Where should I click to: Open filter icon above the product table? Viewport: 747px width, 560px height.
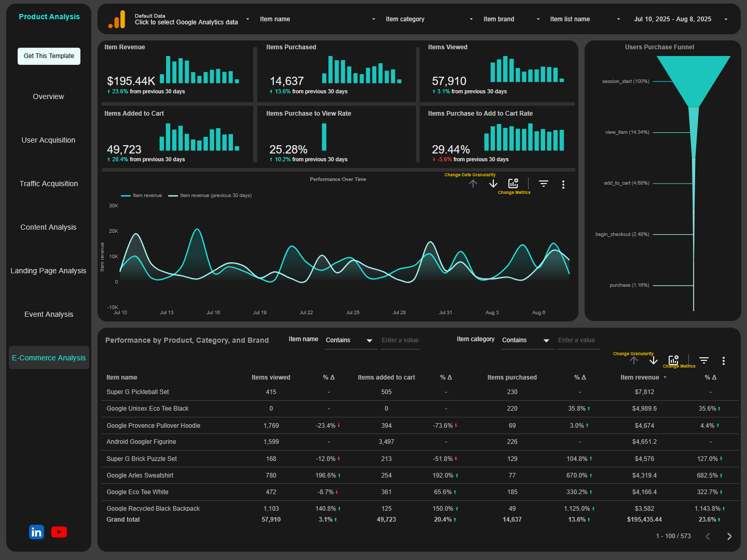point(704,360)
